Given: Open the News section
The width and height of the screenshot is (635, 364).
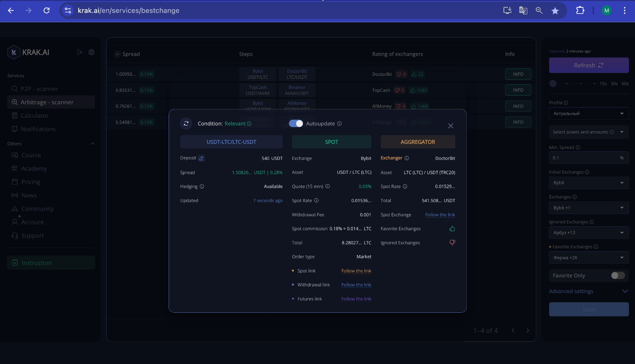Looking at the screenshot, I should (x=29, y=195).
